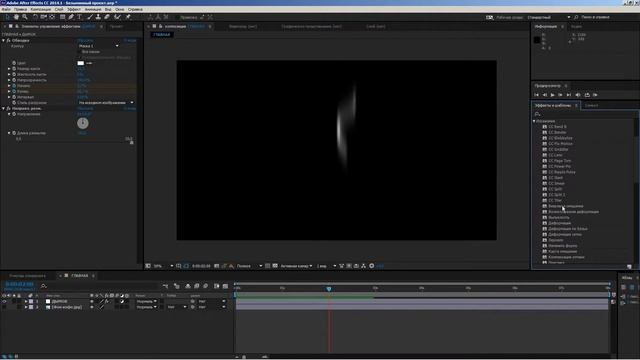
Task: Open the workspace selector dropdown
Action: [549, 17]
